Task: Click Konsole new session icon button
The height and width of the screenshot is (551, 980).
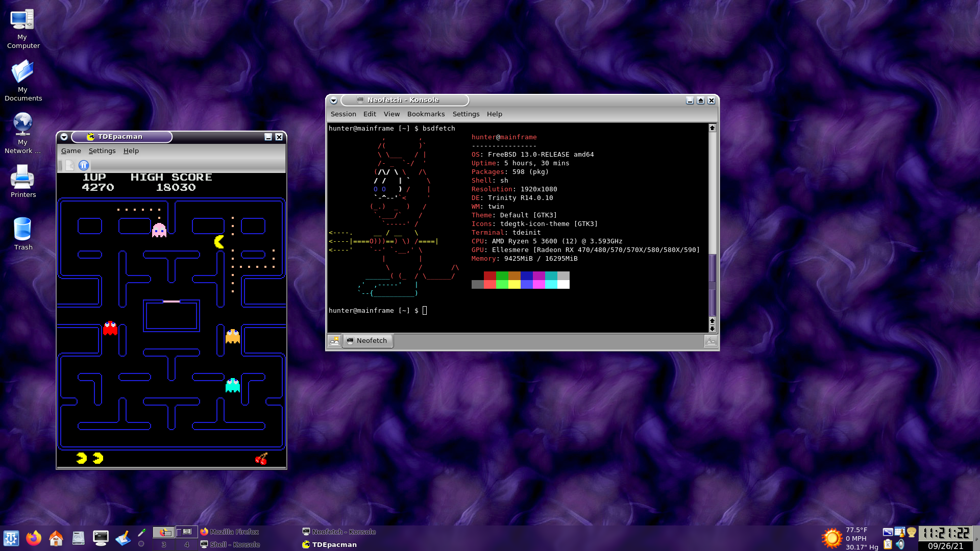Action: tap(334, 341)
